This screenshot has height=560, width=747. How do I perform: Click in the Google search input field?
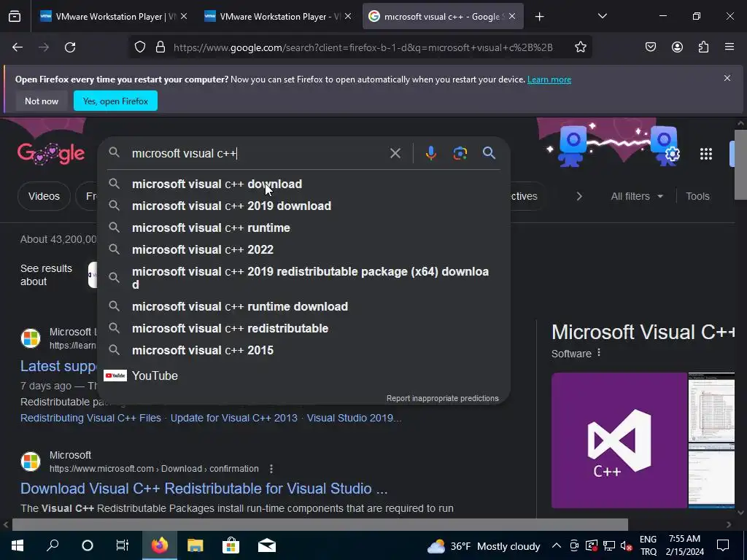pos(258,153)
